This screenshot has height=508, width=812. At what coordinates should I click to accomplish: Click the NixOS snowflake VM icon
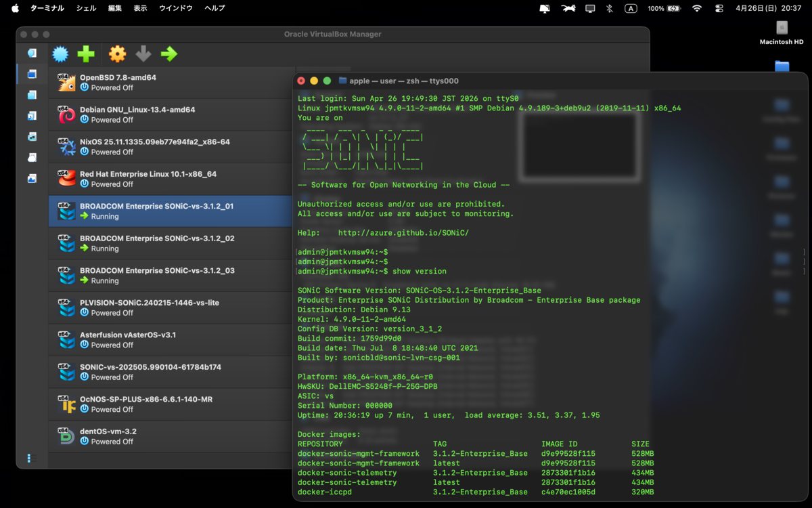[66, 146]
